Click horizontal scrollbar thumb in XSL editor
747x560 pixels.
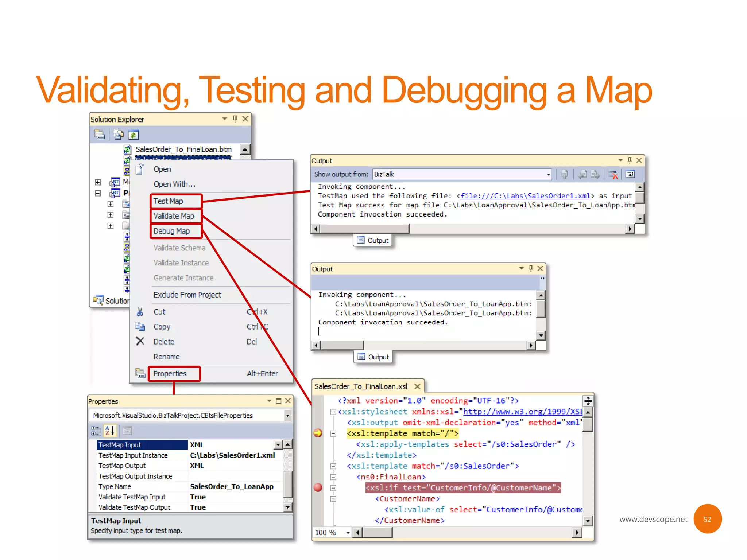click(378, 533)
